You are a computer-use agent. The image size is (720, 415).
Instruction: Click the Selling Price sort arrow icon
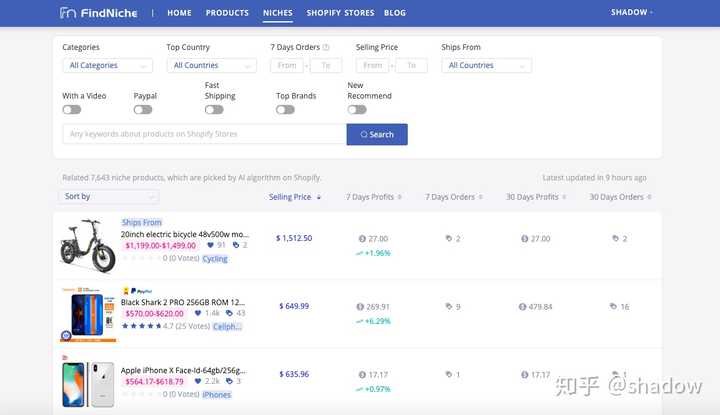(x=319, y=197)
